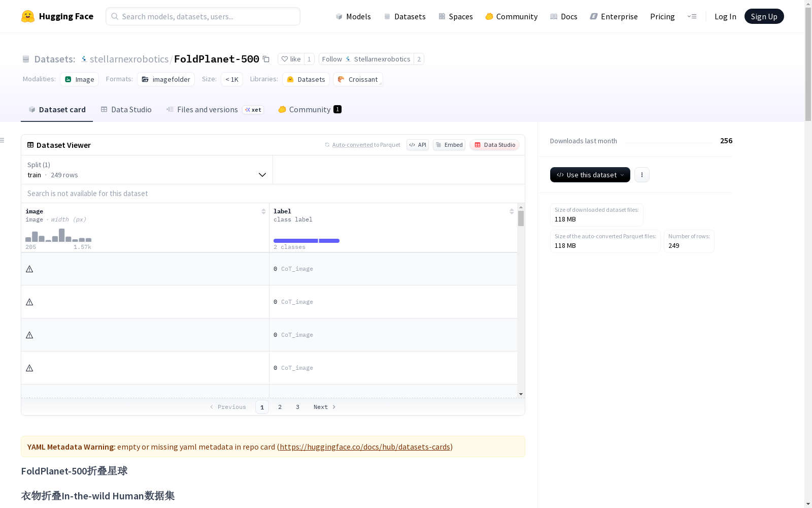The height and width of the screenshot is (508, 812).
Task: Toggle the table of contents sidebar icon
Action: (x=2, y=140)
